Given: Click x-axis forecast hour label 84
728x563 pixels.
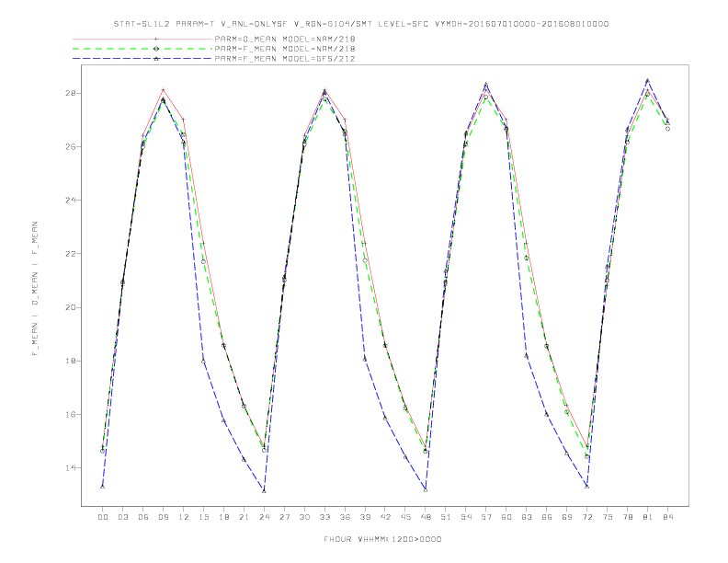Looking at the screenshot, I should coord(668,517).
